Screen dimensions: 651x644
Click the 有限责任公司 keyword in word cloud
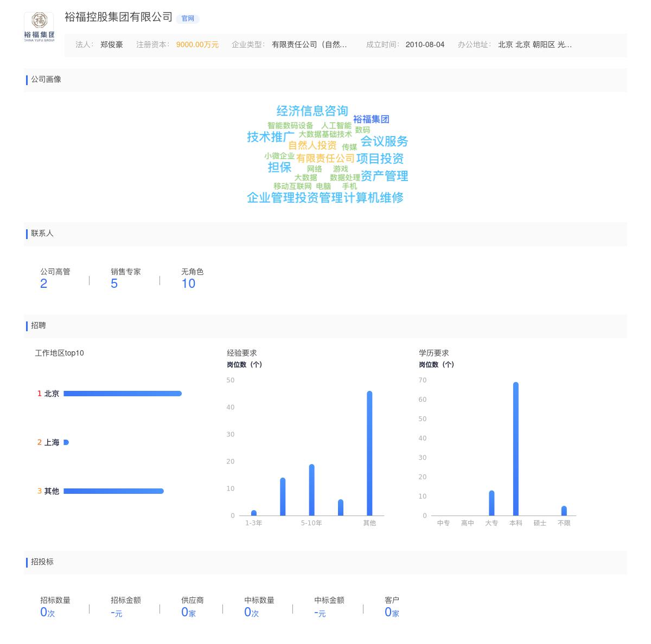coord(325,159)
